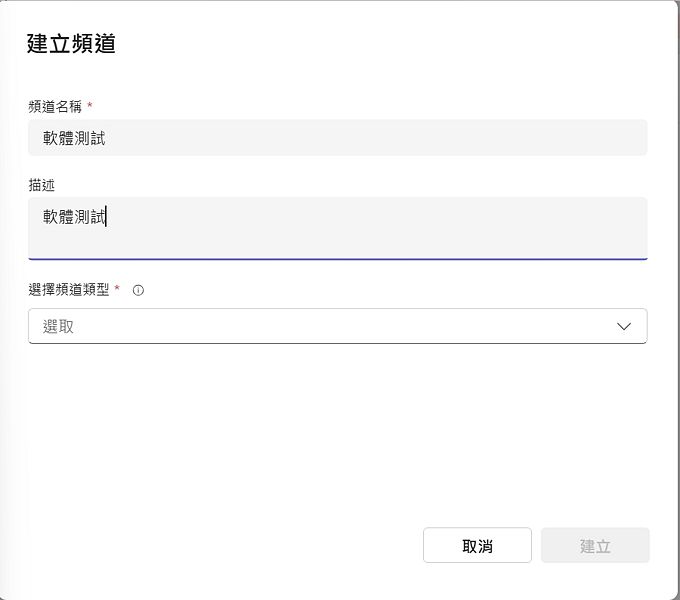The width and height of the screenshot is (680, 600).
Task: Click the 描述 label
Action: [41, 184]
